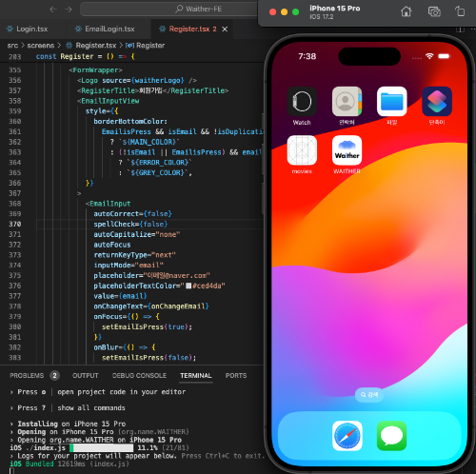Open Safari from the simulator dock
The image size is (476, 474).
point(347,436)
